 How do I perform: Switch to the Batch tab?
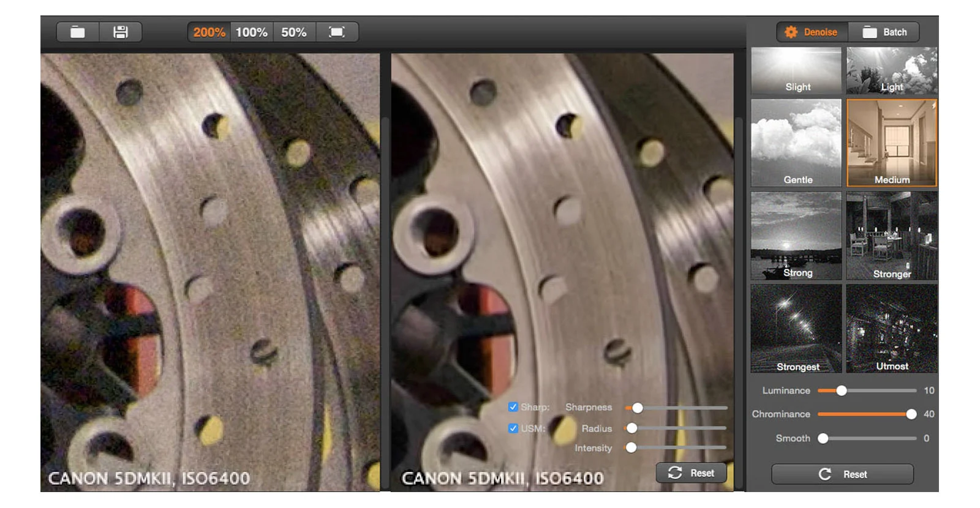pyautogui.click(x=884, y=32)
